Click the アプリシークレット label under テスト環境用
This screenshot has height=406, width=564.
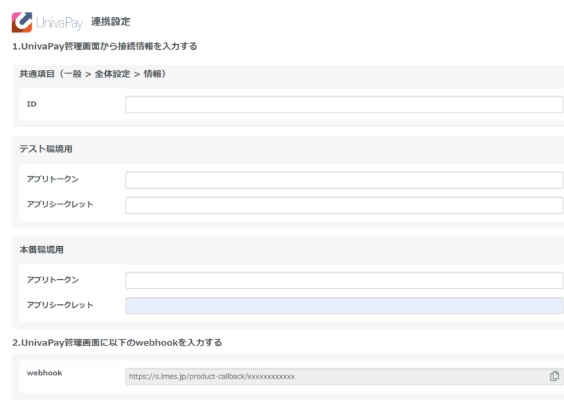tap(60, 204)
